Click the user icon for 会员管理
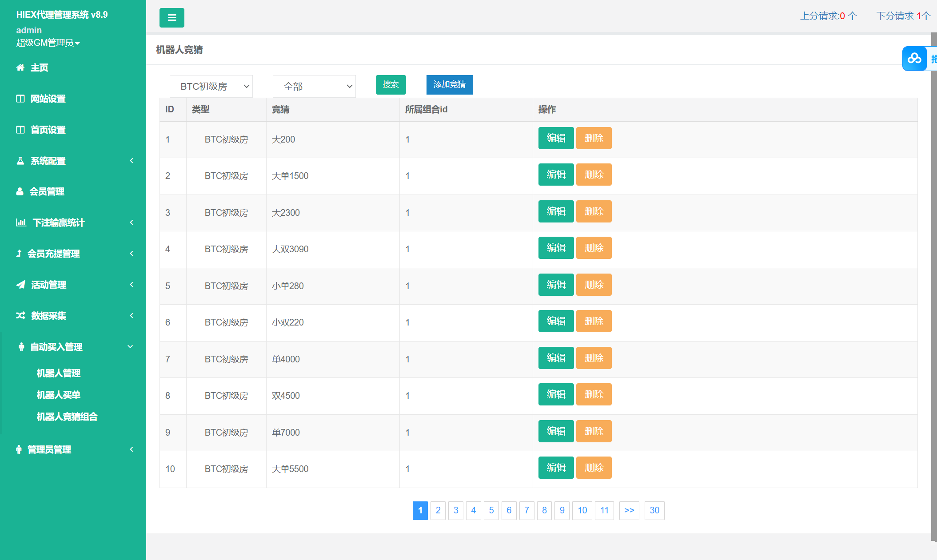The image size is (937, 560). tap(20, 191)
